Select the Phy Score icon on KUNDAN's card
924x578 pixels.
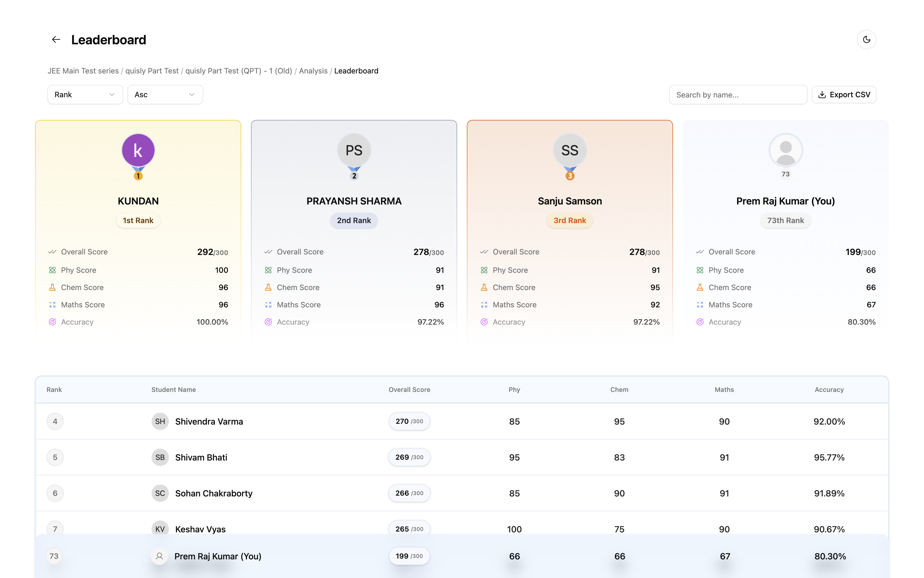pos(52,270)
